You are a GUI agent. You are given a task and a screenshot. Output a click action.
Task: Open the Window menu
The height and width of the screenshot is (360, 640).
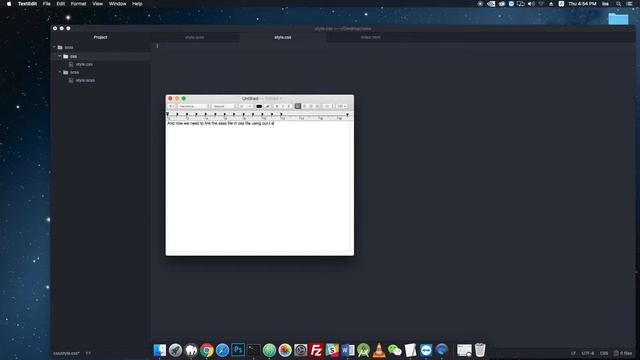(x=118, y=4)
